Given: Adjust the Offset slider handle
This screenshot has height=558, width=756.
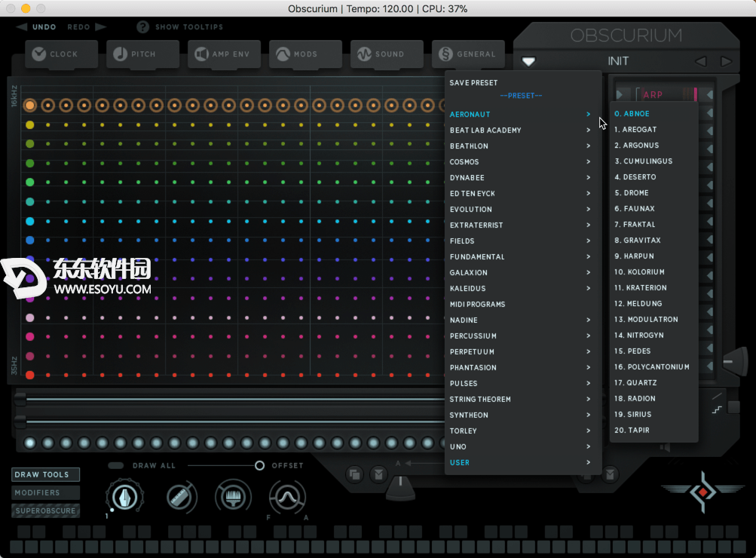Looking at the screenshot, I should (x=259, y=465).
